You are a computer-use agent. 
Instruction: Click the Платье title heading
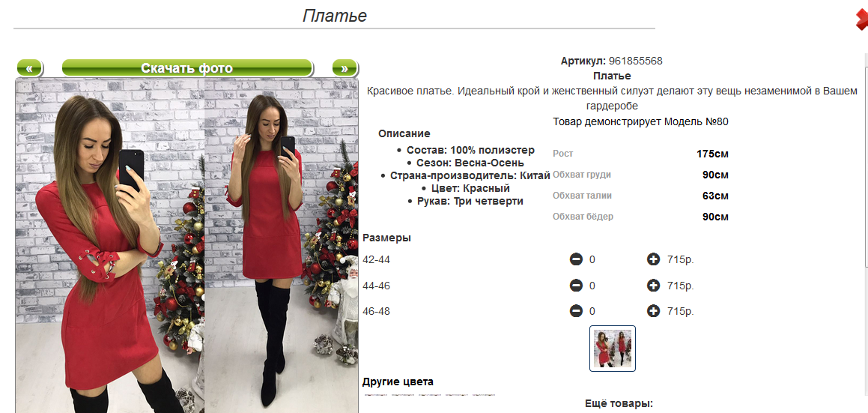point(334,16)
